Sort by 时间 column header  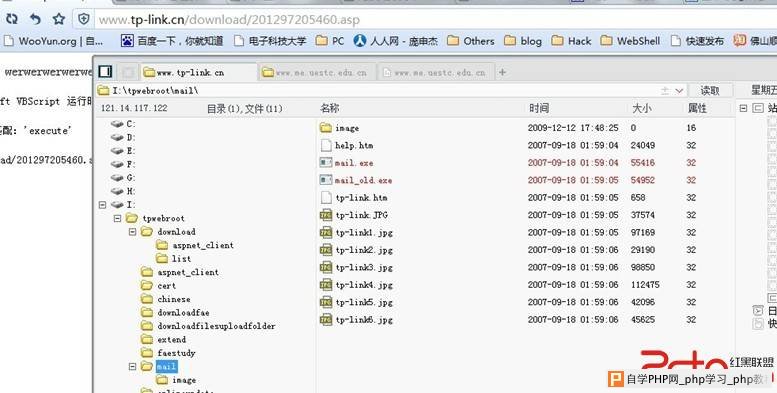[539, 108]
